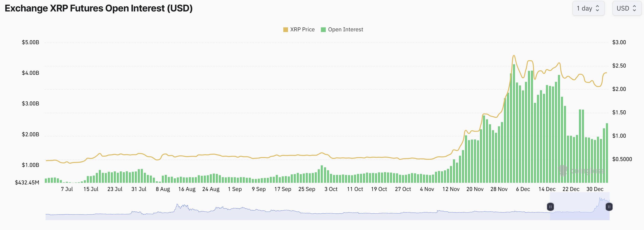Toggle the Open Interest legend label
644x230 pixels.
click(x=345, y=29)
